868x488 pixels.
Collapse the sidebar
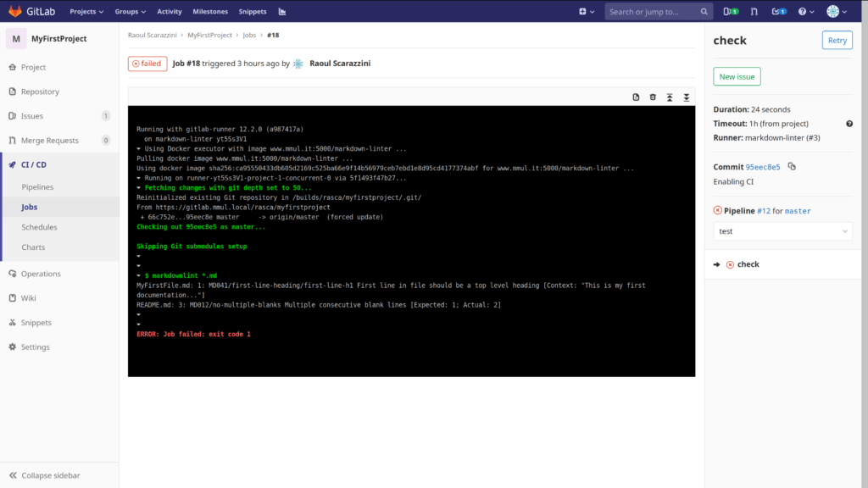(x=45, y=475)
